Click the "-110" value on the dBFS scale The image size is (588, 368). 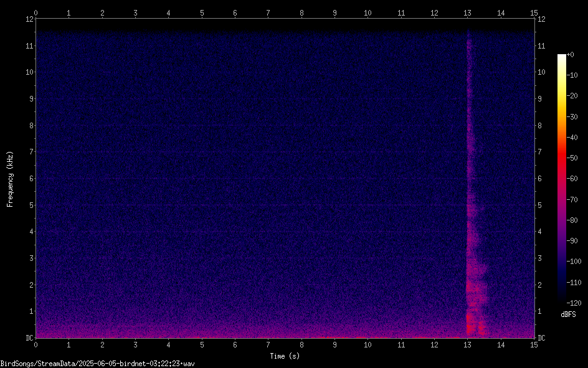pos(574,283)
